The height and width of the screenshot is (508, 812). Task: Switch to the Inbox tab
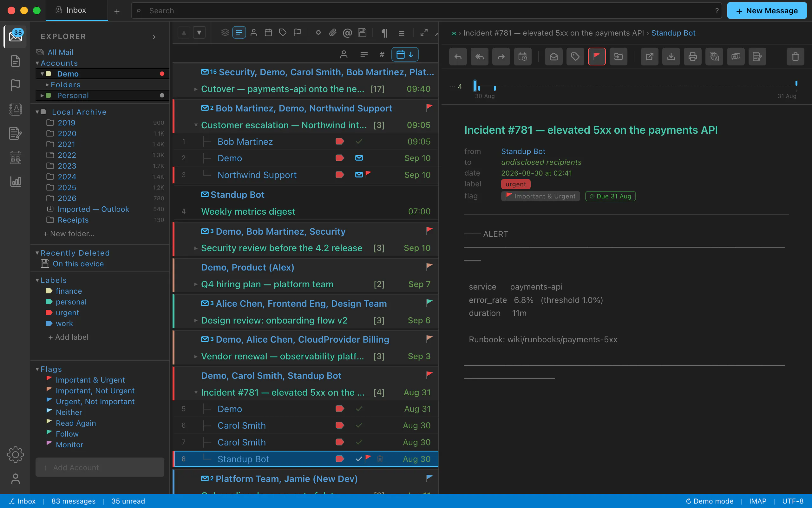pyautogui.click(x=76, y=10)
